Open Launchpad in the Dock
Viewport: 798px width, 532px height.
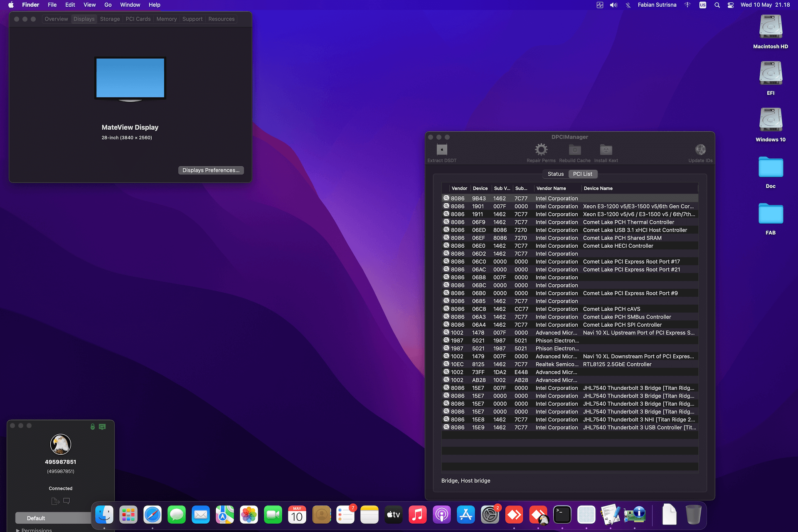[128, 515]
